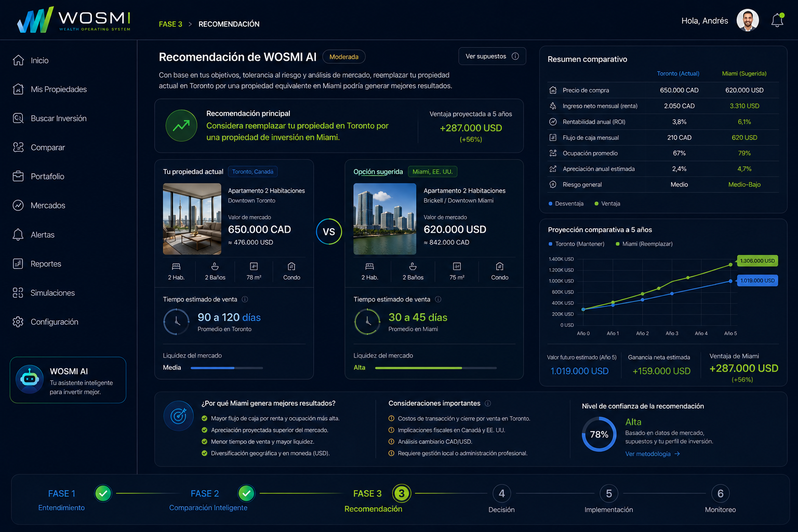Click the Toronto, Canadá location tag

point(252,171)
